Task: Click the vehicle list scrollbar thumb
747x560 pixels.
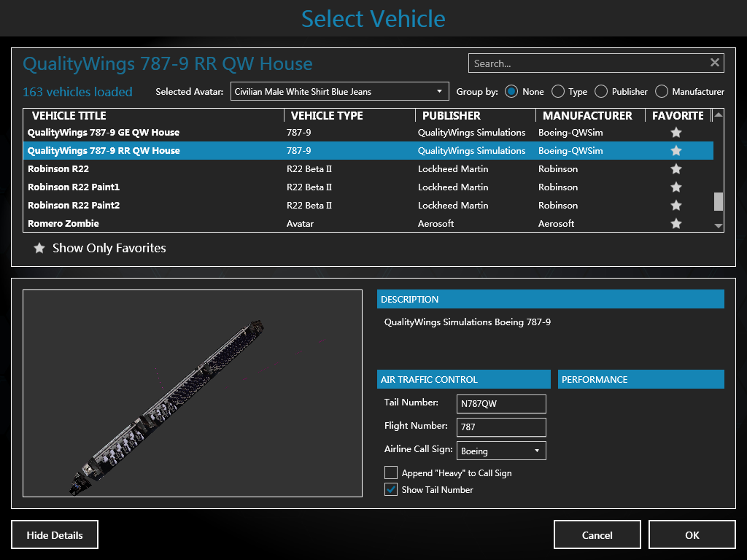Action: click(719, 201)
